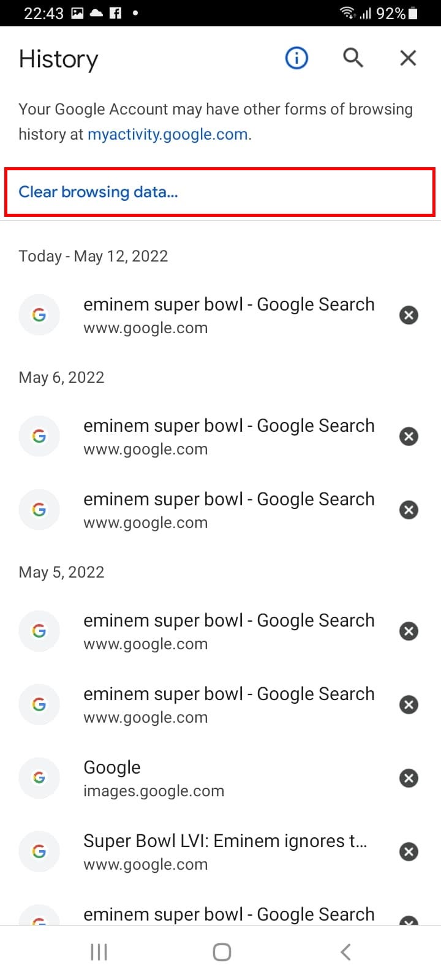This screenshot has width=441, height=980.
Task: Remove the first May 6 search entry
Action: coord(409,436)
